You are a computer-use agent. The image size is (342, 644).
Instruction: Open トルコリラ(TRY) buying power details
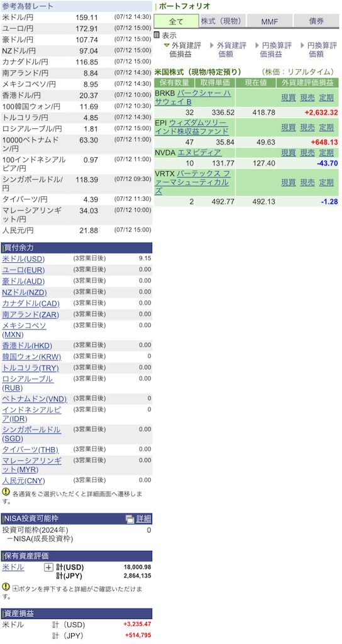(30, 367)
